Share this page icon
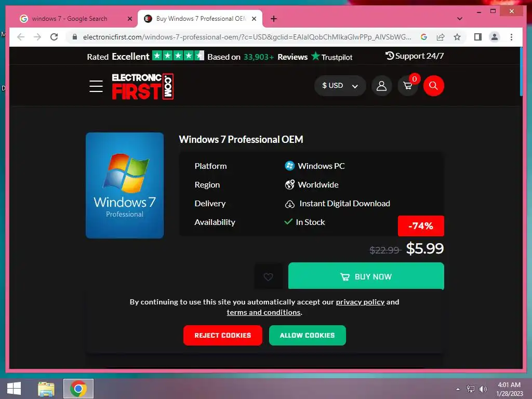The width and height of the screenshot is (532, 399). (441, 37)
